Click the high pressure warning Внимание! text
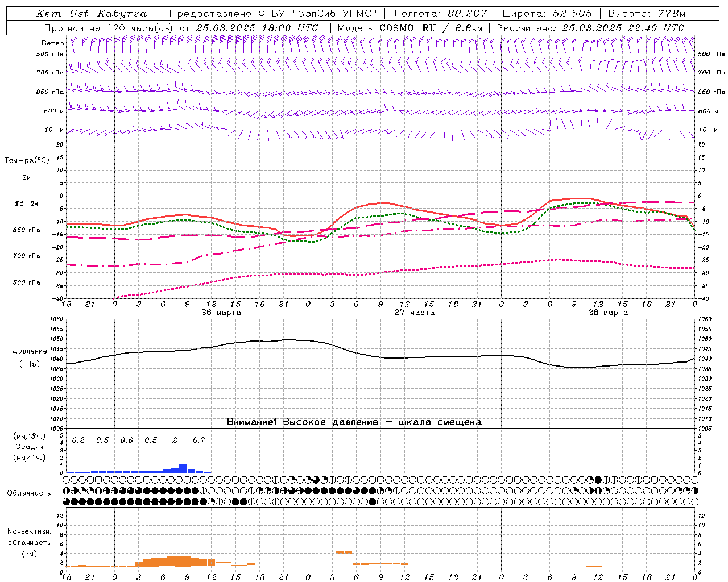728x582 pixels. 354,422
